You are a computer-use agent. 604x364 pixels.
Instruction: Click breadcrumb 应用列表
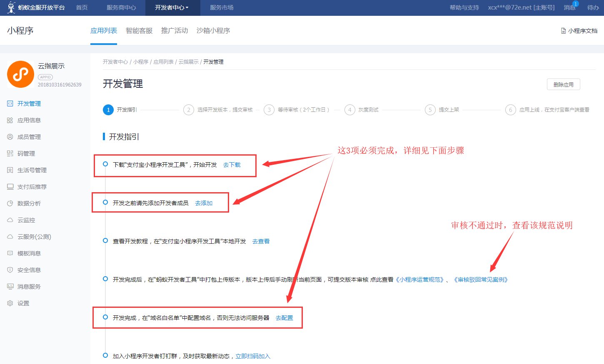[163, 62]
